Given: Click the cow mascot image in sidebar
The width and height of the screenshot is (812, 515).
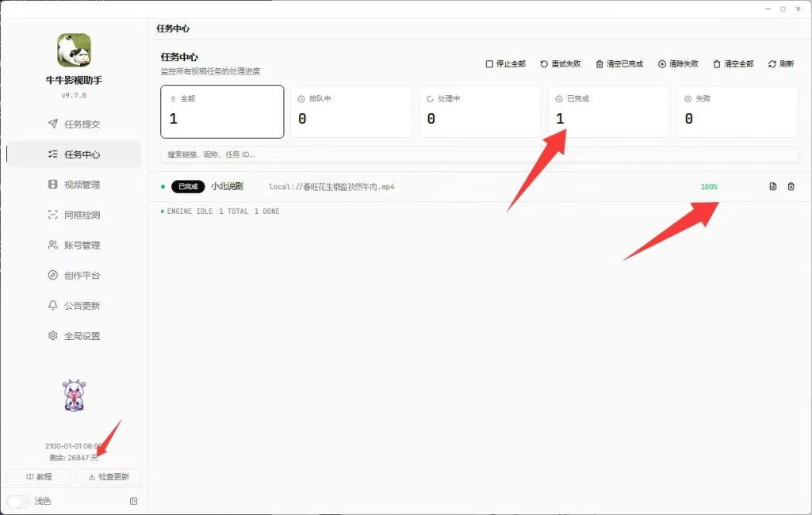Looking at the screenshot, I should (x=74, y=395).
